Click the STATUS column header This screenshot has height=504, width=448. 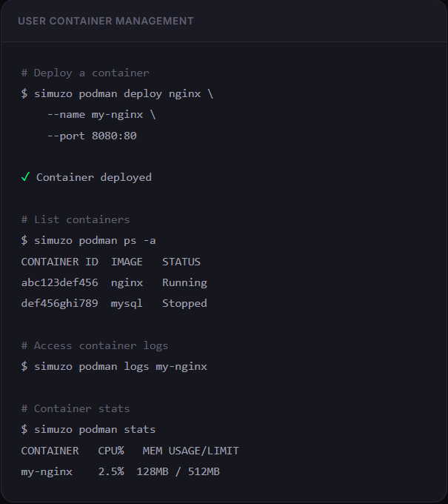pos(181,262)
